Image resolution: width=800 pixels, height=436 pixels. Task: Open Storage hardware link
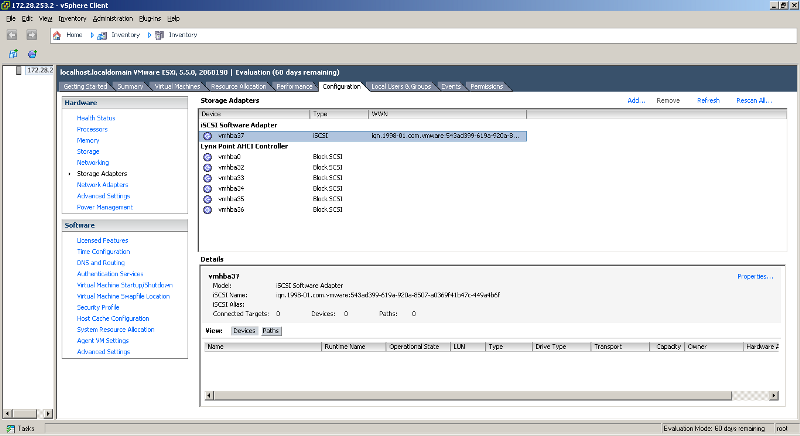(88, 151)
